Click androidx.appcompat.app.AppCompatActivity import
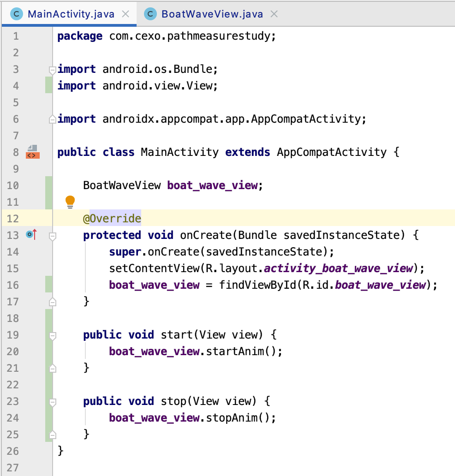 (x=232, y=119)
